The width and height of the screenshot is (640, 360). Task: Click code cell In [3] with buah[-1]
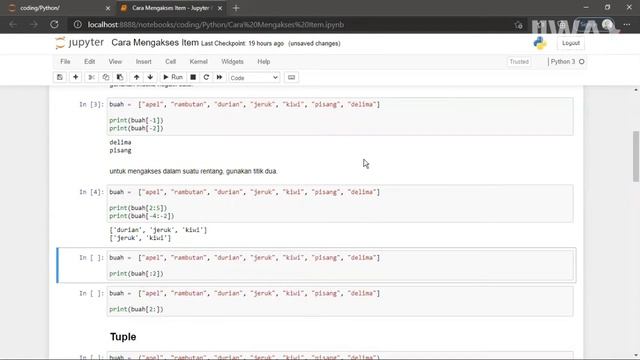tap(340, 116)
